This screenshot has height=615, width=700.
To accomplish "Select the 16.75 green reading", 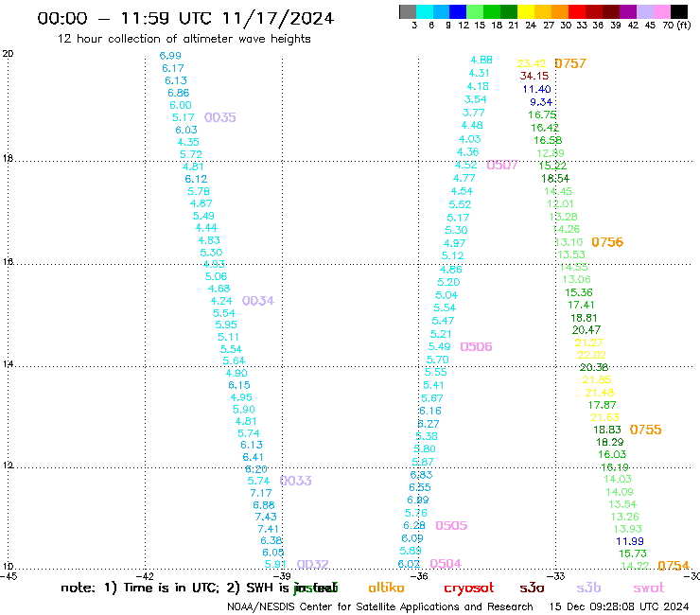I will pyautogui.click(x=542, y=114).
